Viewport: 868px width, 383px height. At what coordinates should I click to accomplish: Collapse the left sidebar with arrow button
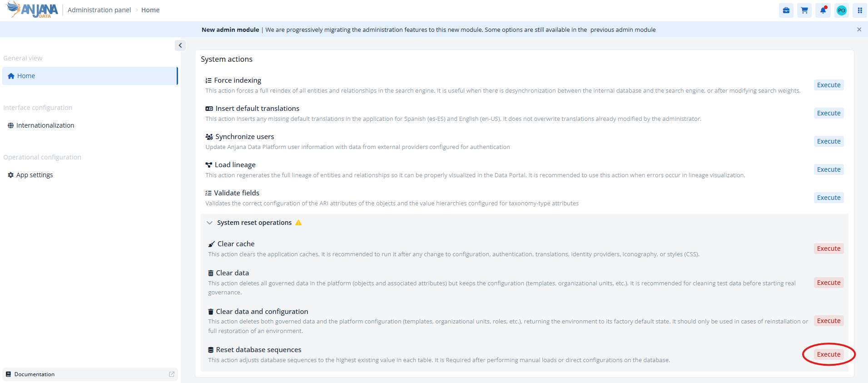(x=180, y=45)
